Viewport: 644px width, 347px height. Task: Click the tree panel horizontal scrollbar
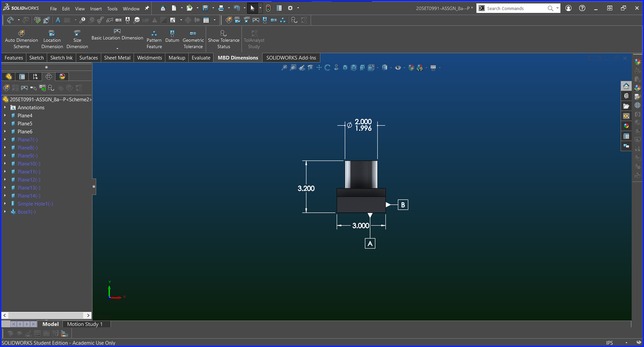46,315
